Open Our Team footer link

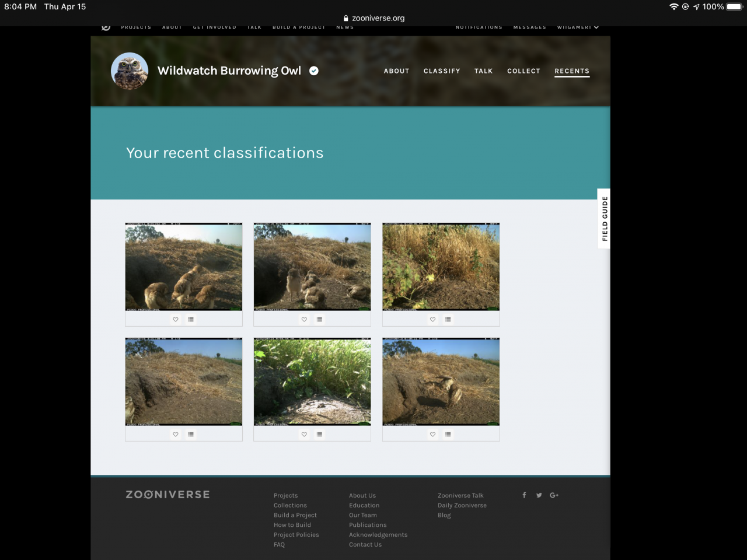(363, 515)
